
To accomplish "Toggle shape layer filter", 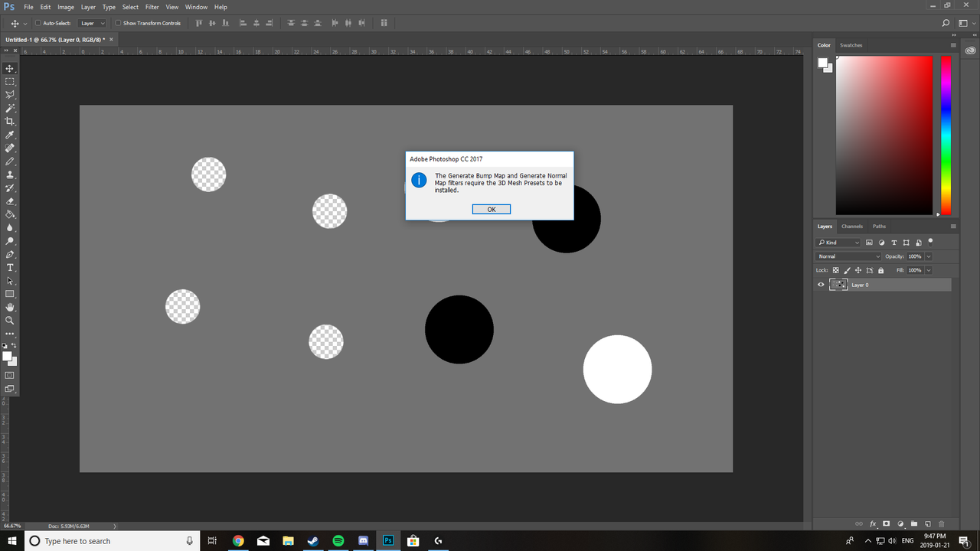I will pos(906,243).
